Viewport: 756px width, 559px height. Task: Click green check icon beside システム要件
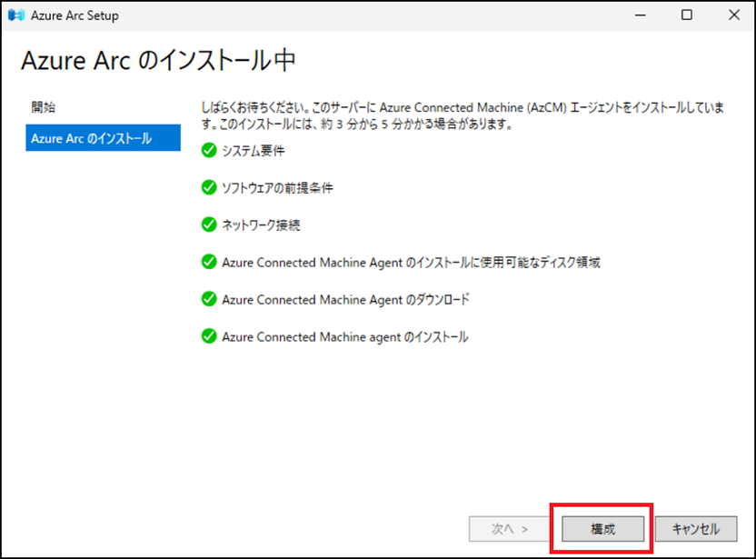[x=209, y=151]
